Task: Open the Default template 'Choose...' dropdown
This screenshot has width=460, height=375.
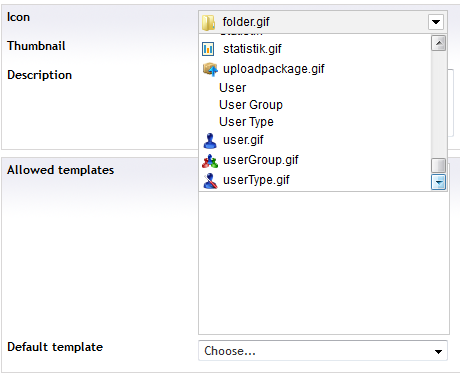Action: coord(323,351)
